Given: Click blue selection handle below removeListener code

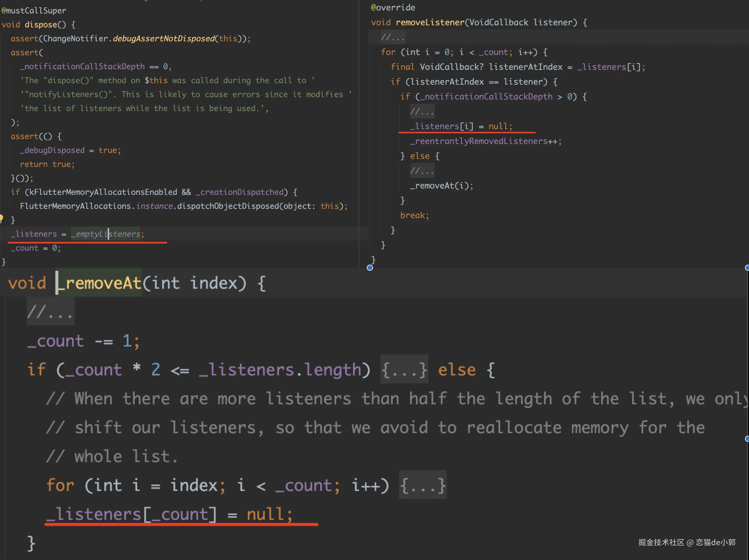Looking at the screenshot, I should tap(370, 268).
